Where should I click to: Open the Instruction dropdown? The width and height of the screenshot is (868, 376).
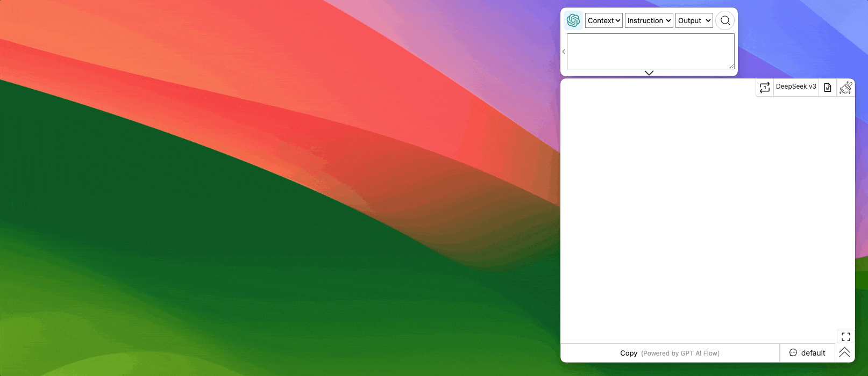pos(649,20)
